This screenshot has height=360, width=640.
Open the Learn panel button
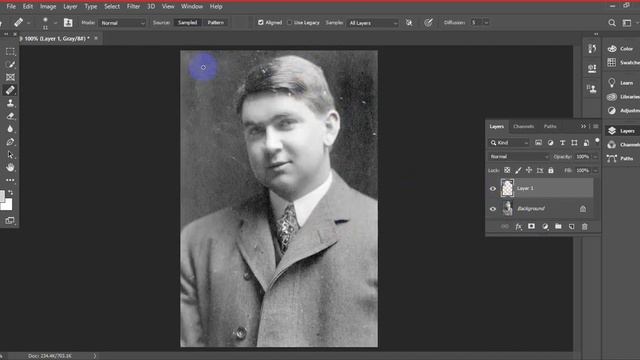[622, 83]
